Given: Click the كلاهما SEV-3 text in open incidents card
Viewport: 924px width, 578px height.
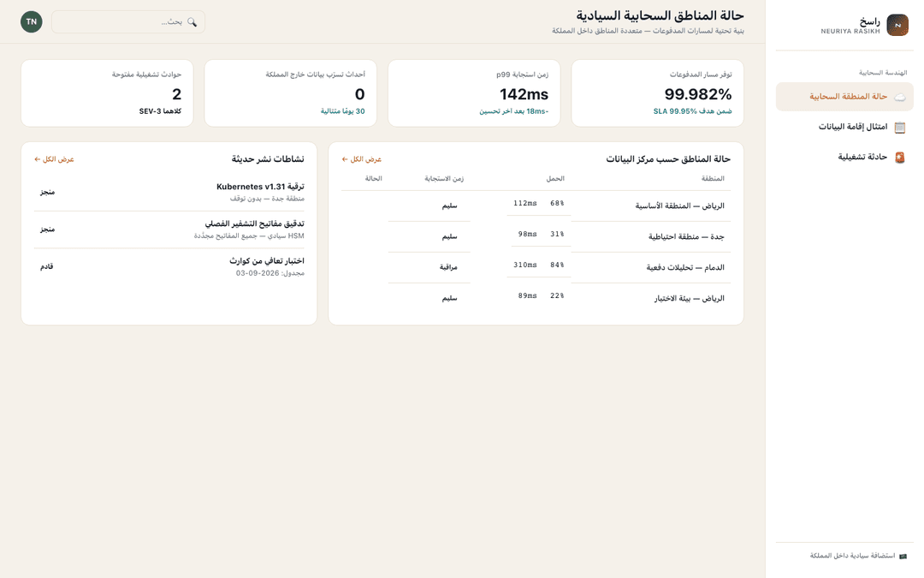Looking at the screenshot, I should coord(160,111).
